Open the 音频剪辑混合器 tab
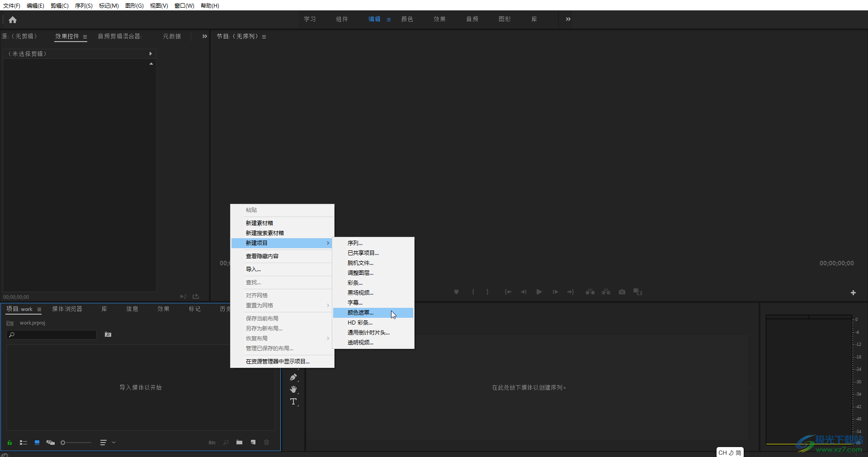This screenshot has width=868, height=457. pyautogui.click(x=119, y=36)
